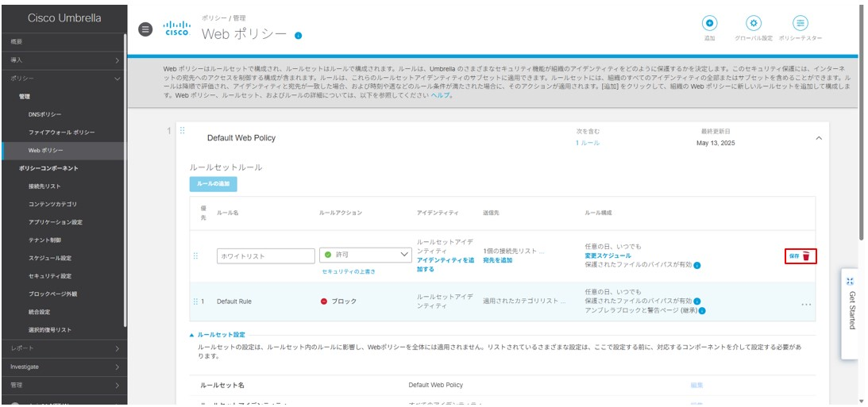Click 1個の接続先リスト text
868x407 pixels.
pyautogui.click(x=514, y=251)
